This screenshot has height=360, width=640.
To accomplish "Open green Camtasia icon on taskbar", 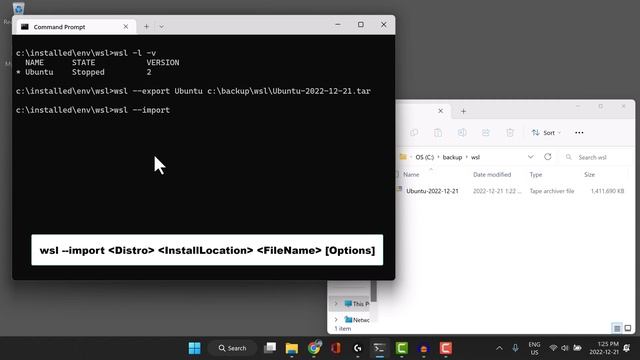I will click(x=402, y=348).
